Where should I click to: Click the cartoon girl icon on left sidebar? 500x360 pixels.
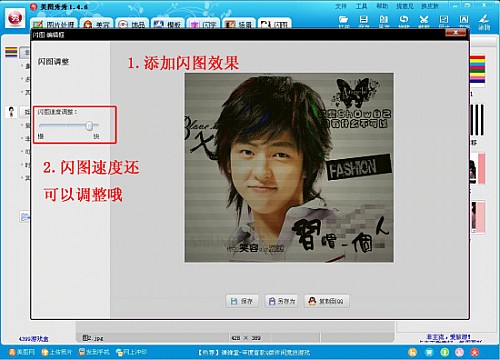tap(11, 112)
